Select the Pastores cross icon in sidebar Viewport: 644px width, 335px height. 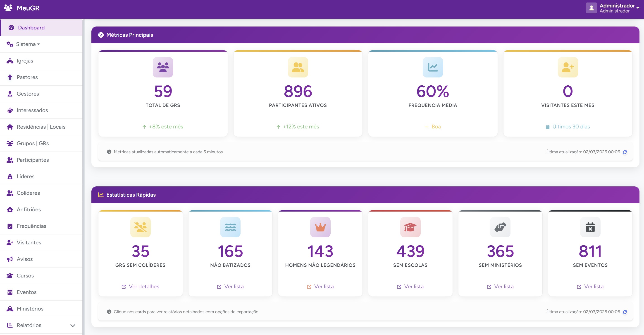10,77
